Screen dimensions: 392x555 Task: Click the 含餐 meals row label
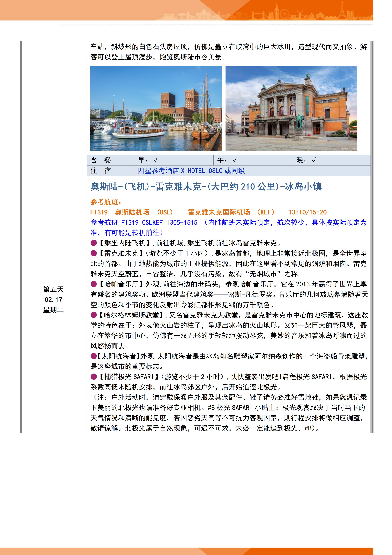click(101, 160)
